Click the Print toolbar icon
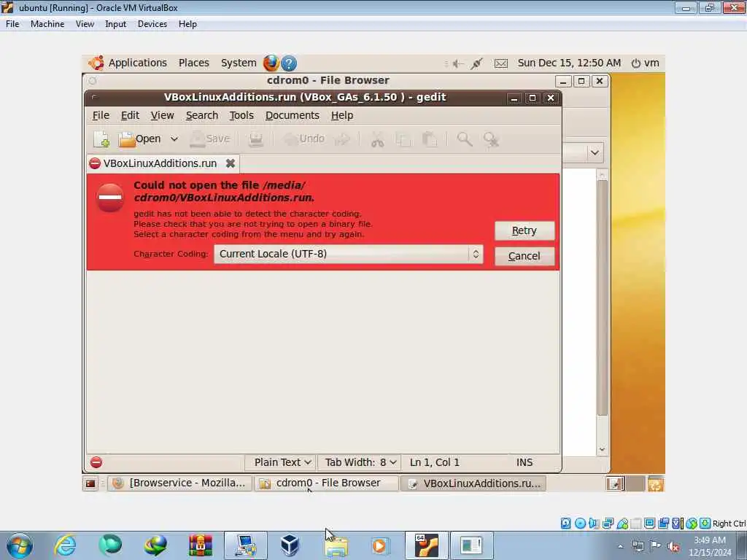The width and height of the screenshot is (747, 560). (256, 139)
